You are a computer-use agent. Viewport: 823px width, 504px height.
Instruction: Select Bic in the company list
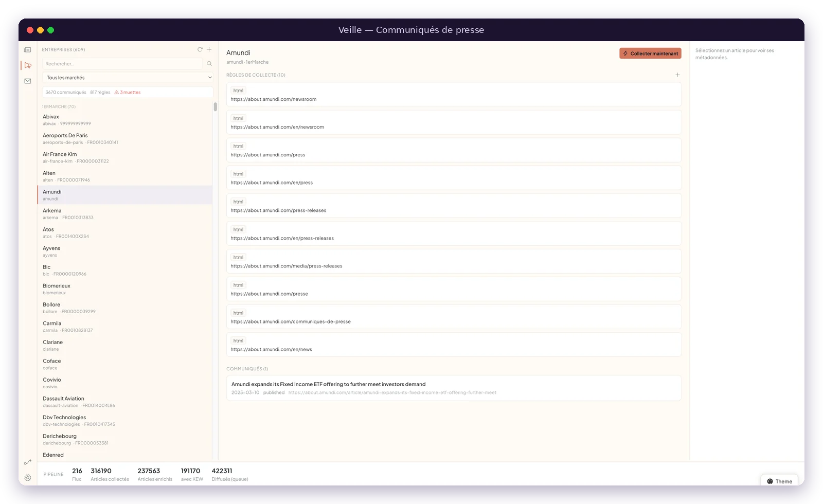(125, 271)
